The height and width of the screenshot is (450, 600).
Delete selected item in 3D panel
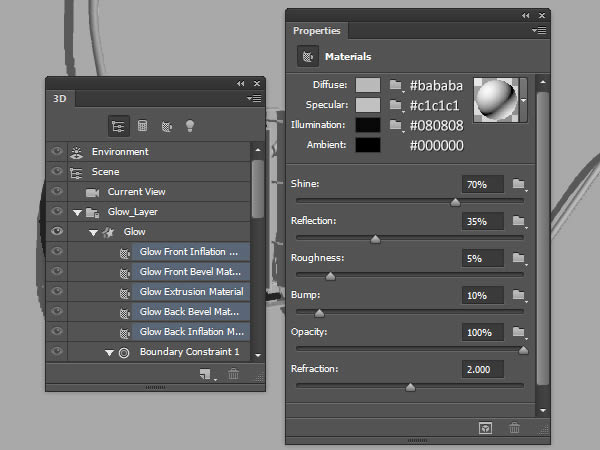(233, 373)
